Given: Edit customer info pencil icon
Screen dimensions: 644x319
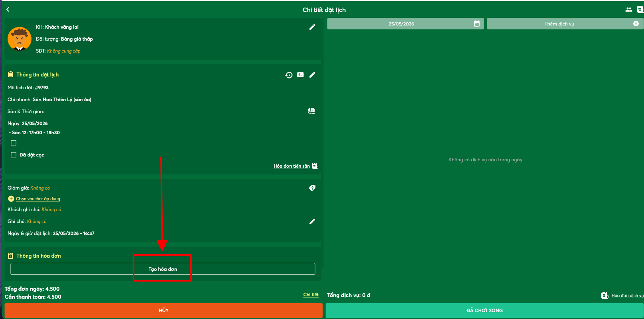Looking at the screenshot, I should coord(312,27).
